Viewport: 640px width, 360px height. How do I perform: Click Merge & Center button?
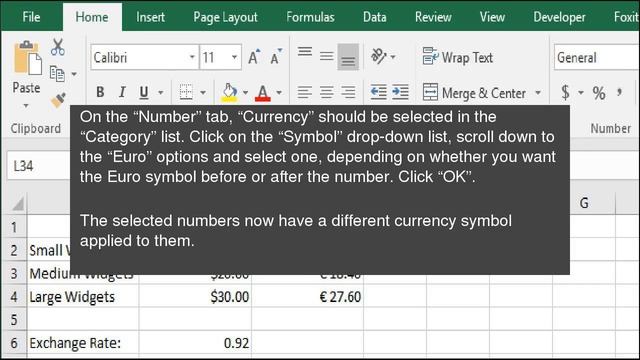474,93
